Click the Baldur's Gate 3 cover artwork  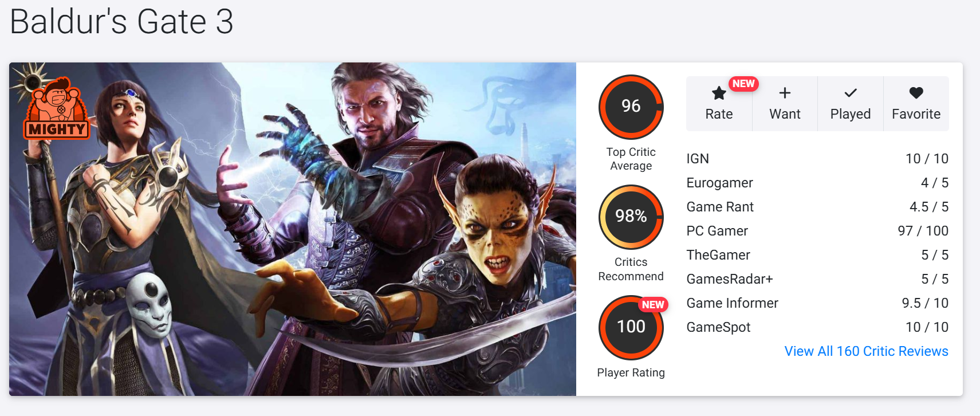[293, 229]
